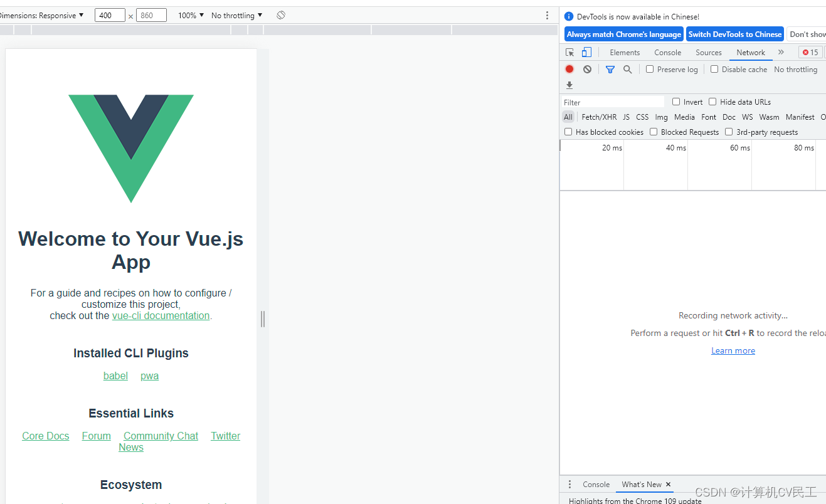Open the pwa plugin link

pos(149,376)
